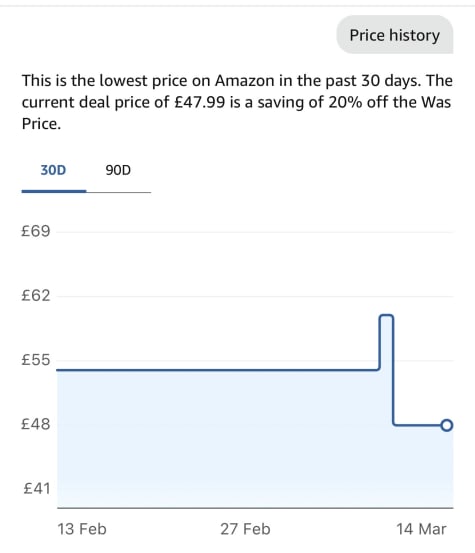This screenshot has width=475, height=553.
Task: Click the 13 Feb date label
Action: (x=82, y=529)
